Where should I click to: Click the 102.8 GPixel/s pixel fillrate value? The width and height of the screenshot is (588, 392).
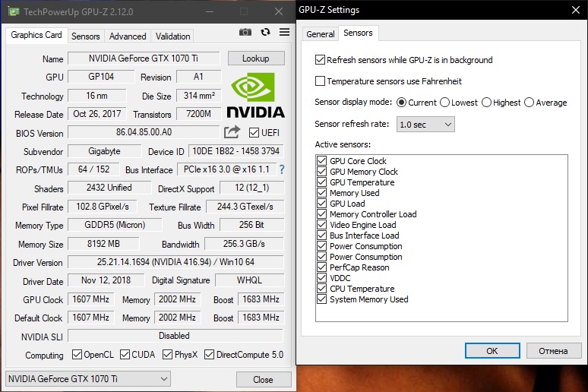pyautogui.click(x=103, y=207)
